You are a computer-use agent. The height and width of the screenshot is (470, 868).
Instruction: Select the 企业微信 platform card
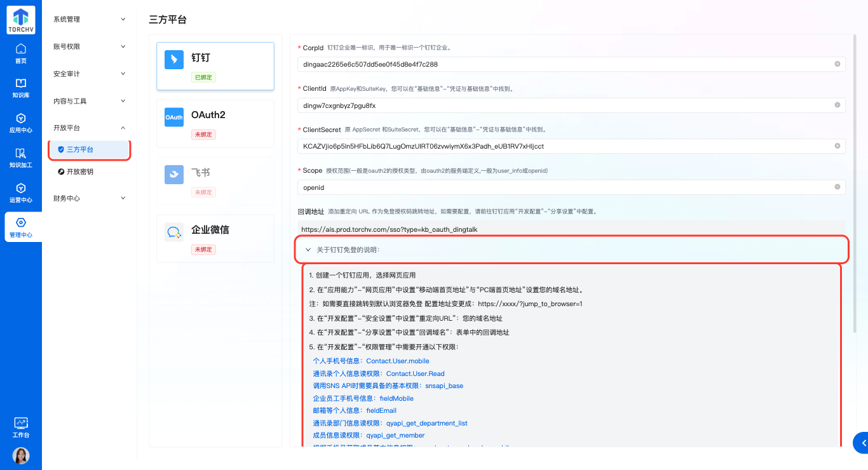click(215, 239)
